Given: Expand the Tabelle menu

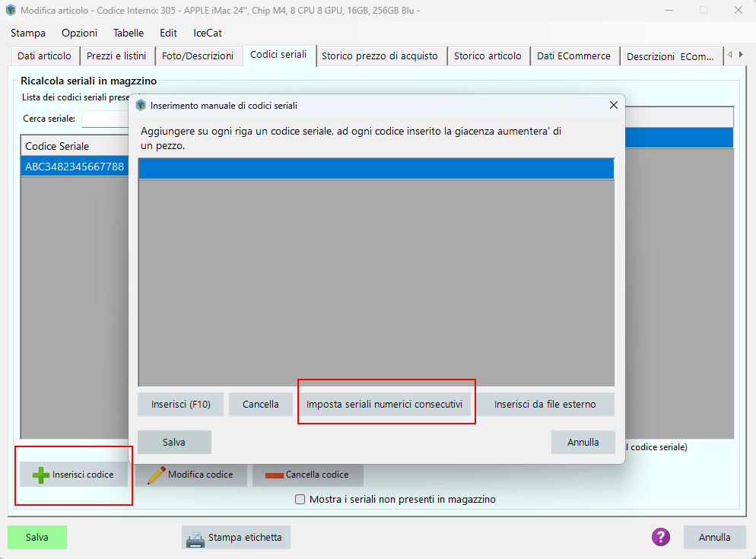Looking at the screenshot, I should coord(129,33).
